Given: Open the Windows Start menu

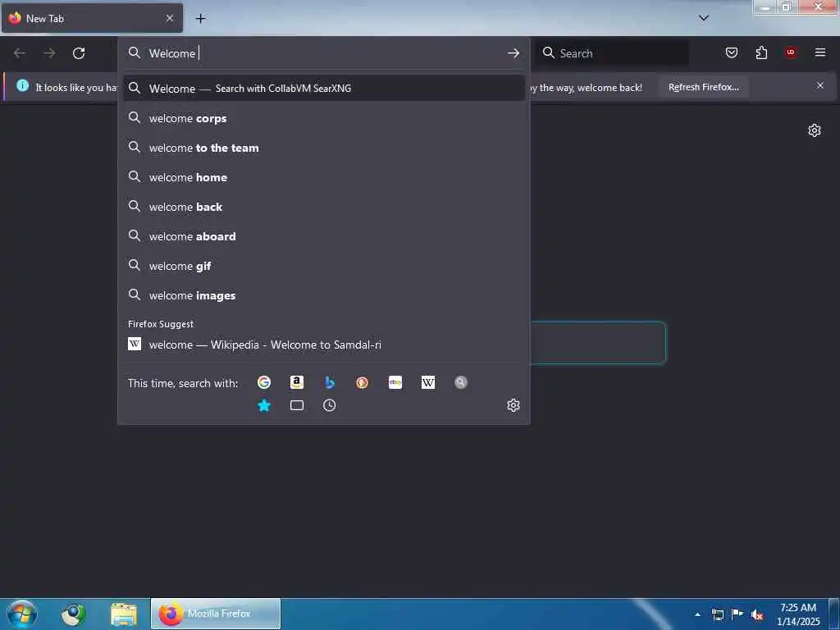Looking at the screenshot, I should [21, 614].
